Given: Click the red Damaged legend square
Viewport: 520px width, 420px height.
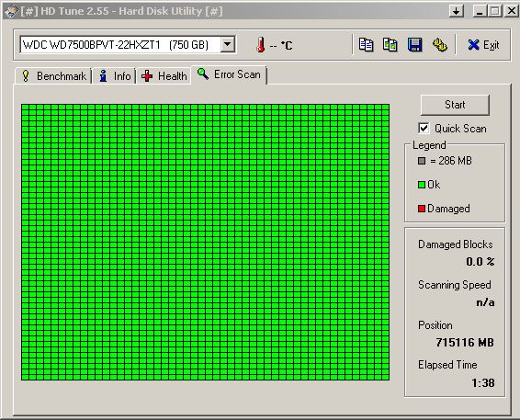Looking at the screenshot, I should (422, 209).
